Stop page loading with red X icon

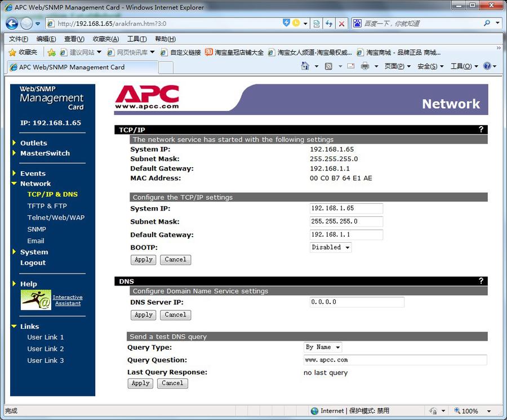pyautogui.click(x=341, y=24)
